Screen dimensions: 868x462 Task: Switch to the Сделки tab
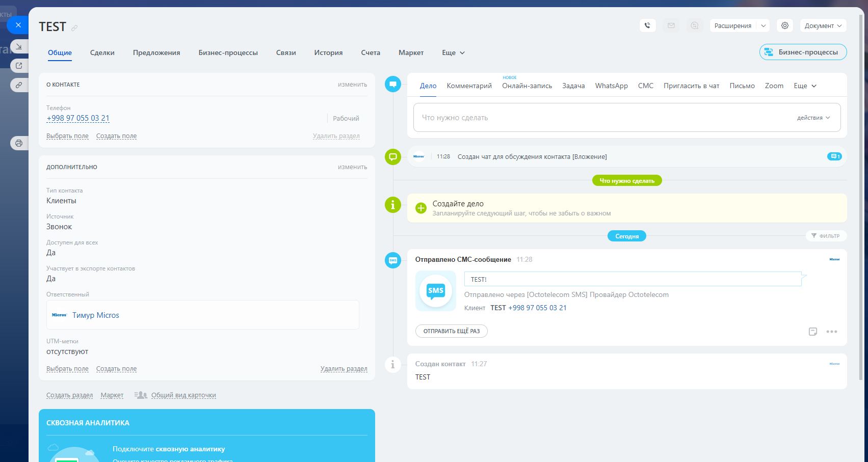point(102,52)
